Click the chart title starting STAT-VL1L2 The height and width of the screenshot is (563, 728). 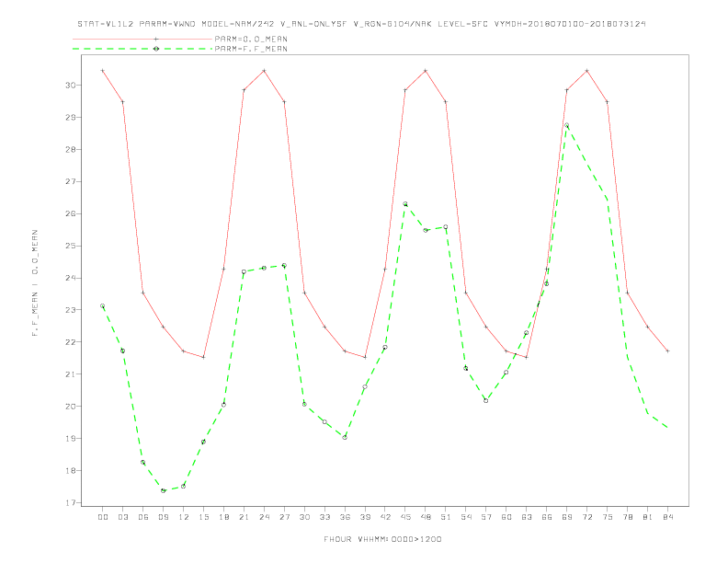click(361, 24)
